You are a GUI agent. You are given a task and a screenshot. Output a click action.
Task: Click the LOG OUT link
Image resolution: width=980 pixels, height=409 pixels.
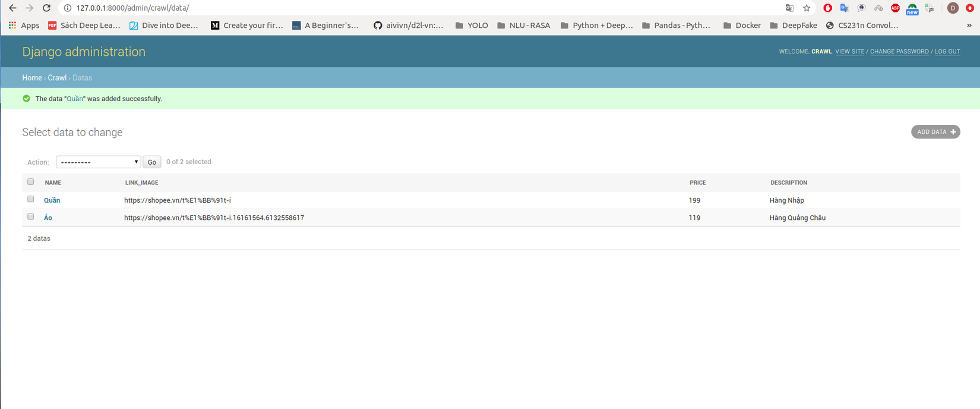click(x=947, y=52)
